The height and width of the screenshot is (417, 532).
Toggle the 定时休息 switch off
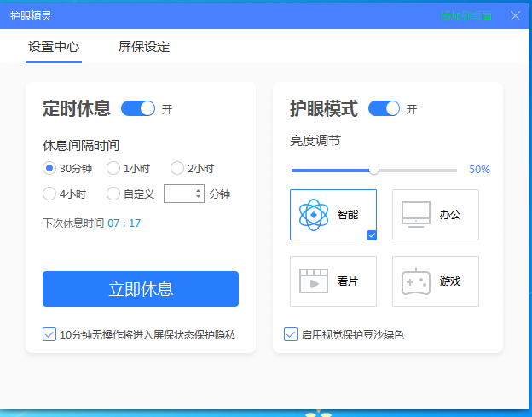138,108
